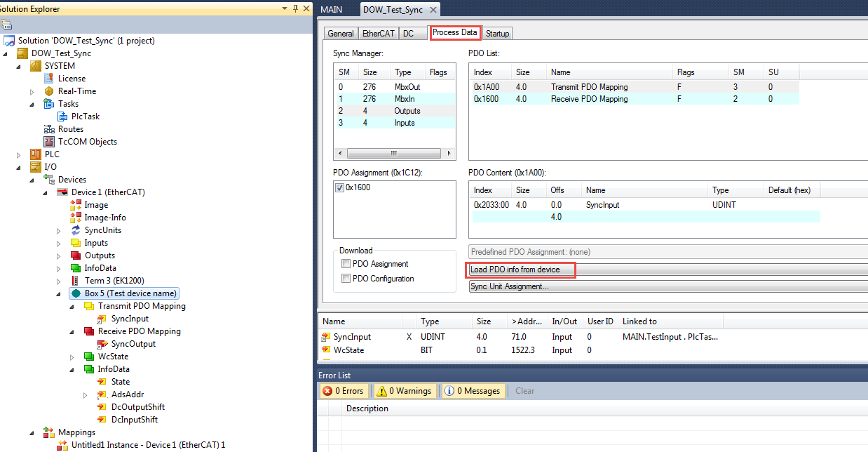Screen dimensions: 868x452
Task: Open the License item icon
Action: click(x=49, y=79)
